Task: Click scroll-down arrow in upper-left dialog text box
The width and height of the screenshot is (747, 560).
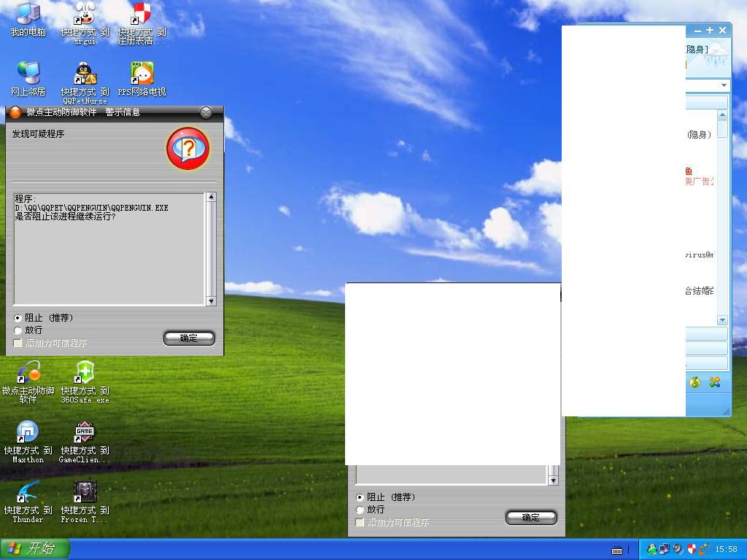Action: coord(211,301)
